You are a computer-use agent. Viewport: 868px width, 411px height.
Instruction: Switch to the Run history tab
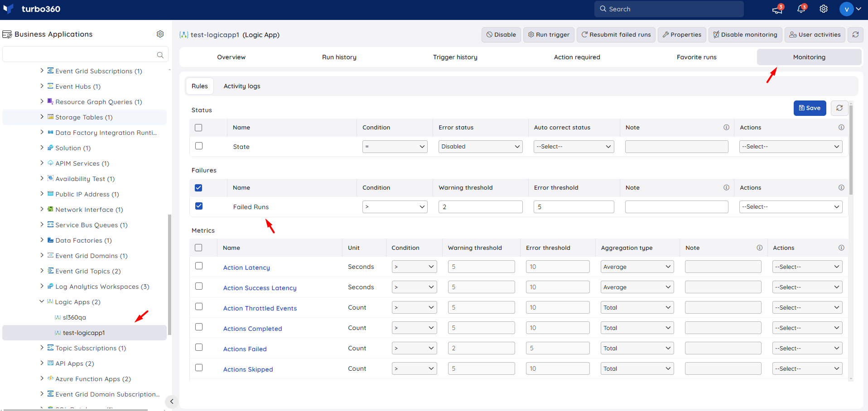point(339,57)
